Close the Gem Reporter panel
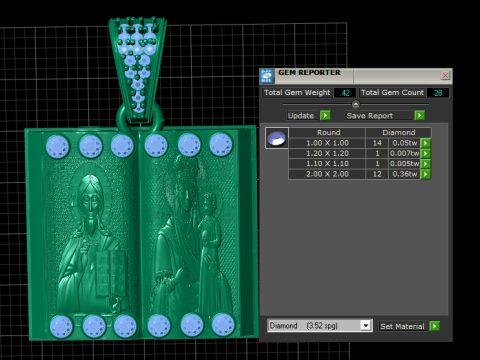Viewport: 480px width, 360px height. click(445, 76)
